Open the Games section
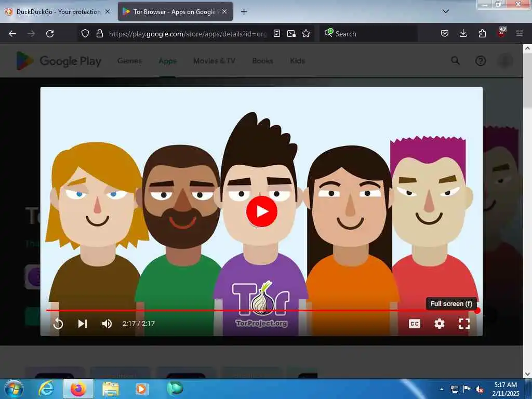Viewport: 532px width, 399px height. [x=129, y=61]
